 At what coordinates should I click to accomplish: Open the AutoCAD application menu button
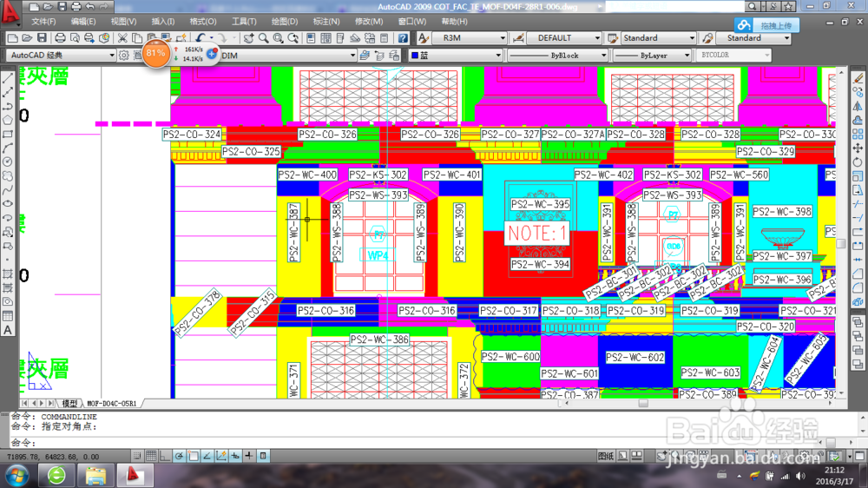click(x=10, y=12)
